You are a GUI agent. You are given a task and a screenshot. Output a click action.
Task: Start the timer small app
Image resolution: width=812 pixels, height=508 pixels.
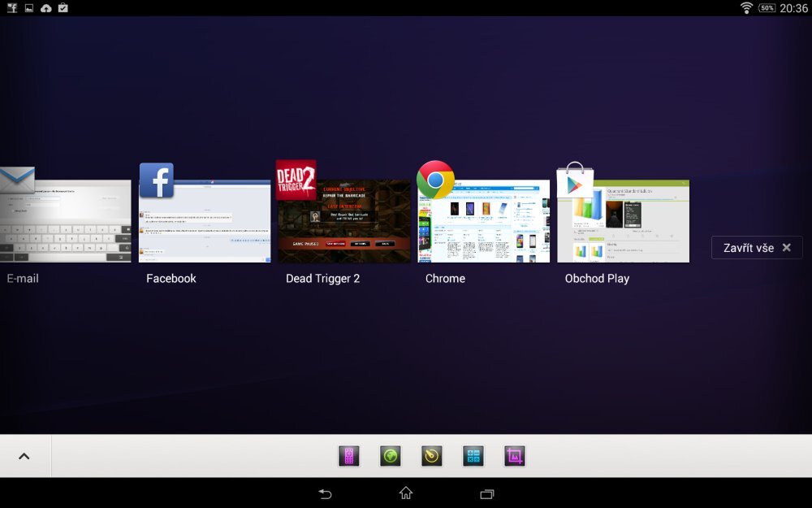tap(431, 456)
